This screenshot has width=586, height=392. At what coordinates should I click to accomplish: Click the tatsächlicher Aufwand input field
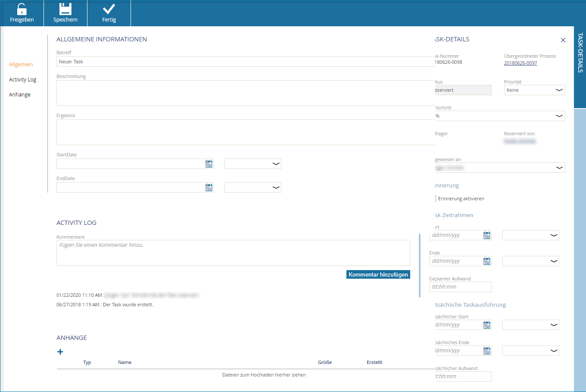[463, 376]
